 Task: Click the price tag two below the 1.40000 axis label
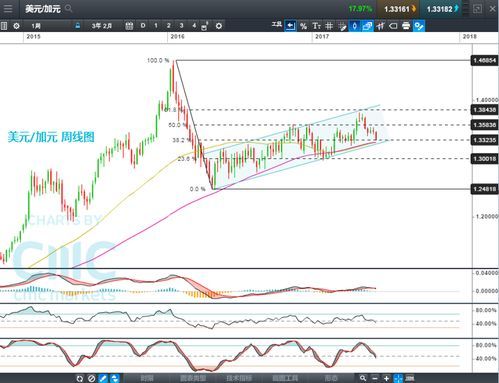click(x=484, y=125)
